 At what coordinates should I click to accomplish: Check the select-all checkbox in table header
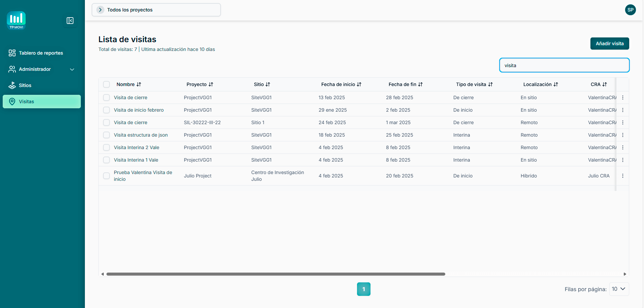pos(106,84)
